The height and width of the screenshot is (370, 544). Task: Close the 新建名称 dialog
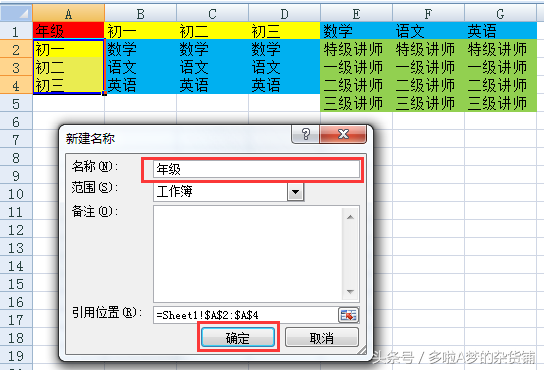[x=343, y=134]
